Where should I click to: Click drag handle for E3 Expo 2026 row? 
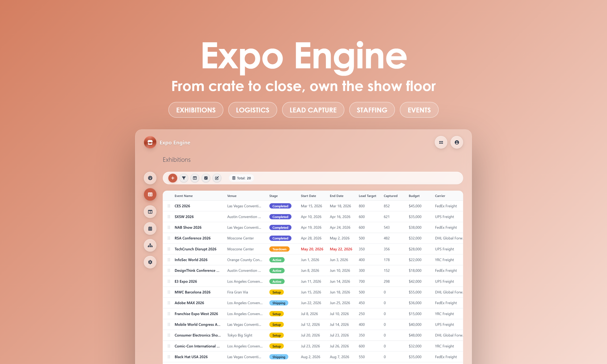pos(169,281)
